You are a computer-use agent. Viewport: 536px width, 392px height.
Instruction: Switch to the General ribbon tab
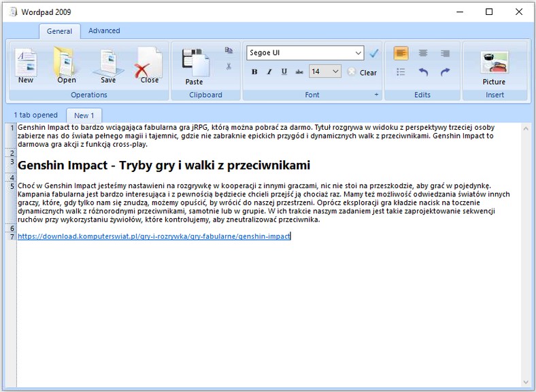tap(59, 31)
